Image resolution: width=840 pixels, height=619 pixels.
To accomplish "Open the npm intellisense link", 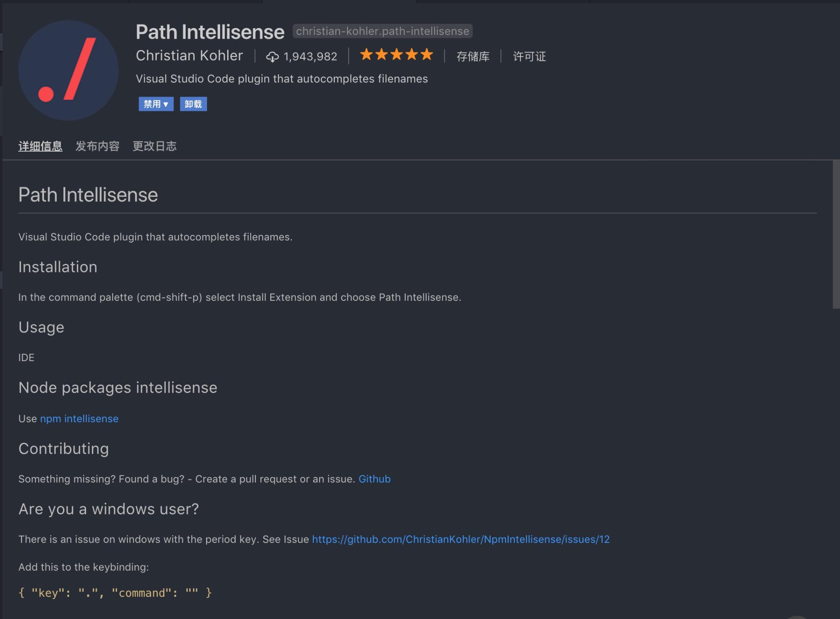I will pyautogui.click(x=79, y=419).
